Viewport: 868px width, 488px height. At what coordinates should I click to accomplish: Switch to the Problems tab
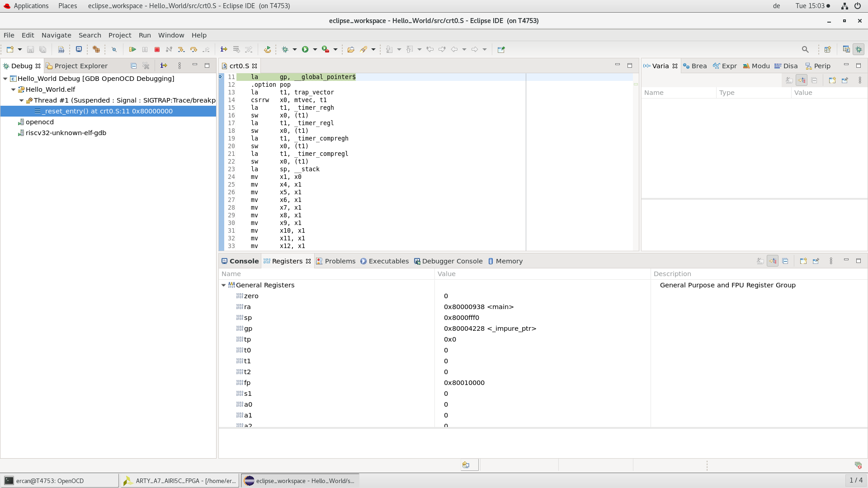tap(335, 261)
